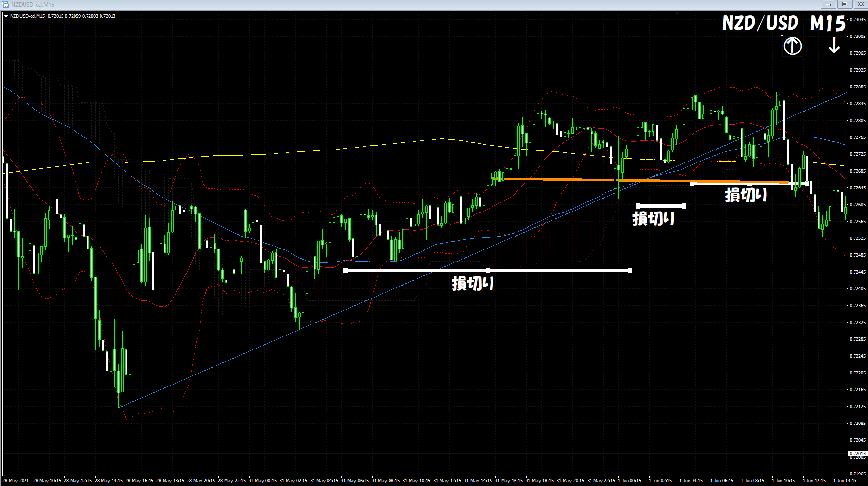Click the 31 May 00:15 time axis label
Screen dimensions: 868x486
[x=263, y=481]
